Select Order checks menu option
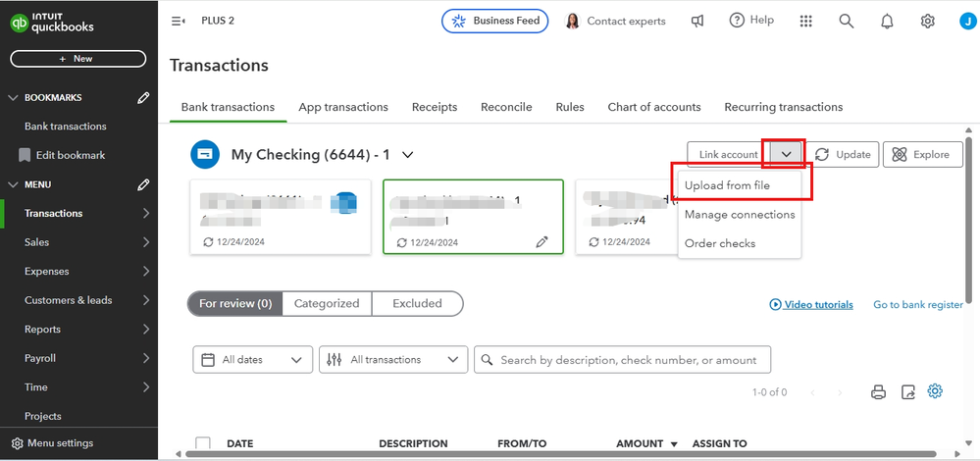 click(x=720, y=243)
